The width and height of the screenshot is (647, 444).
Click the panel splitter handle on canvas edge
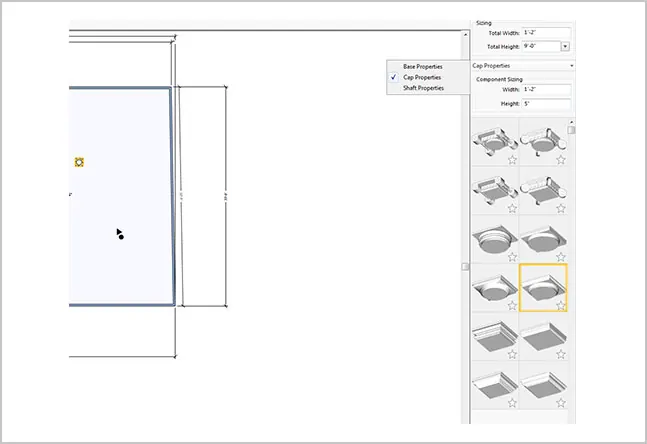click(x=465, y=267)
